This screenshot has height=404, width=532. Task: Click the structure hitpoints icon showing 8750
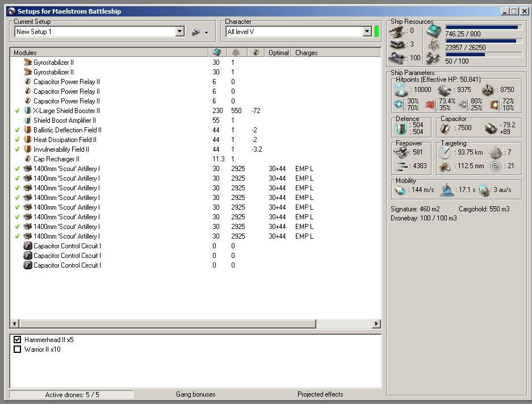[x=488, y=90]
